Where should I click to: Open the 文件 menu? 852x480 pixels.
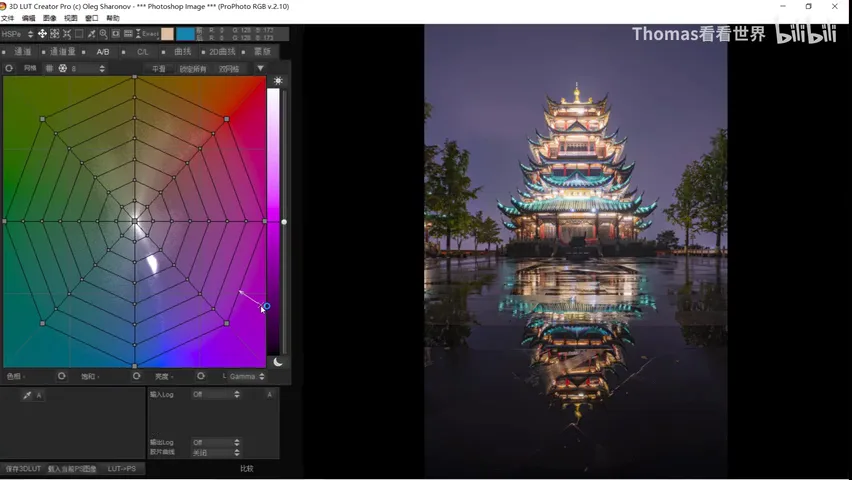coord(7,18)
